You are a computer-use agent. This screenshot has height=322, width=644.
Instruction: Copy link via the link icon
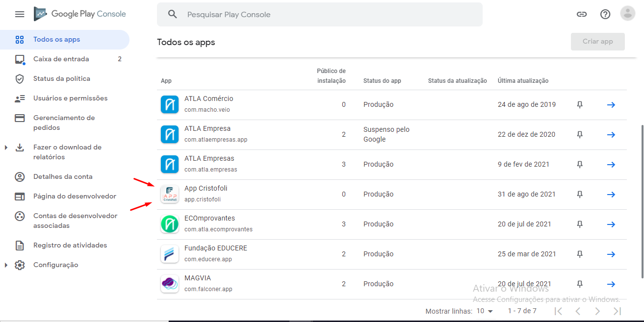(x=582, y=14)
